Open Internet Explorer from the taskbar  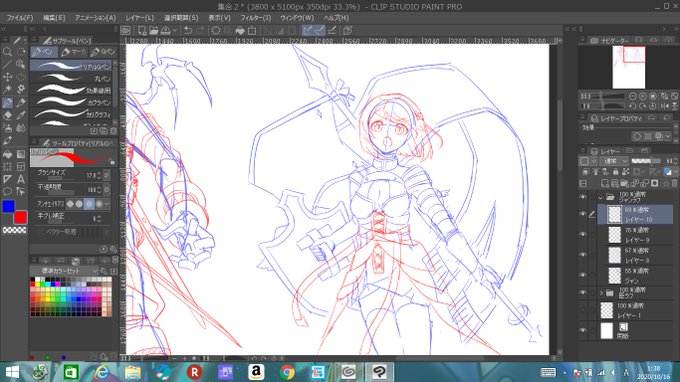[x=102, y=372]
